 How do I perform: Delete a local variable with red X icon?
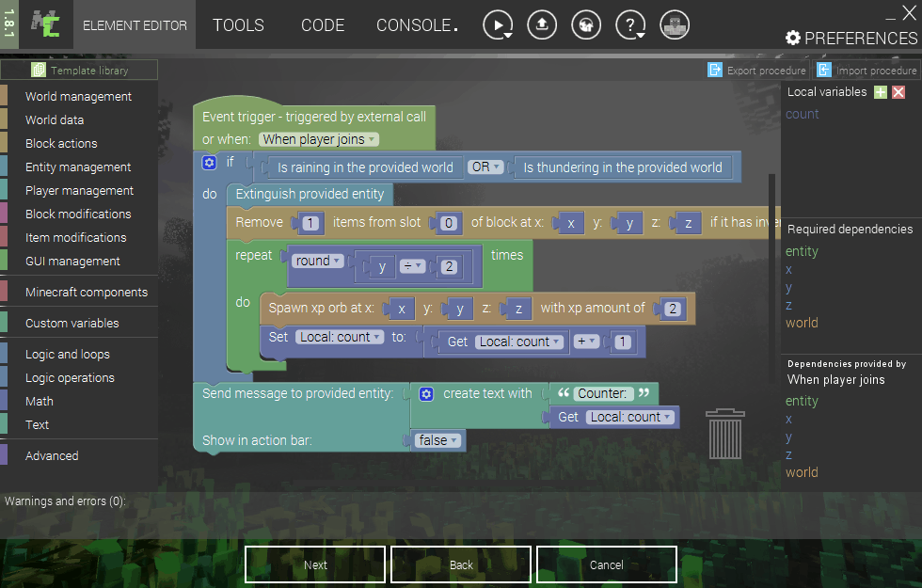tap(898, 91)
